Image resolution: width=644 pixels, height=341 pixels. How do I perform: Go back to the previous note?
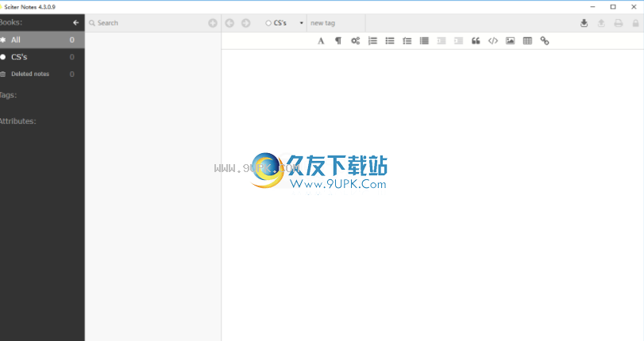click(229, 23)
